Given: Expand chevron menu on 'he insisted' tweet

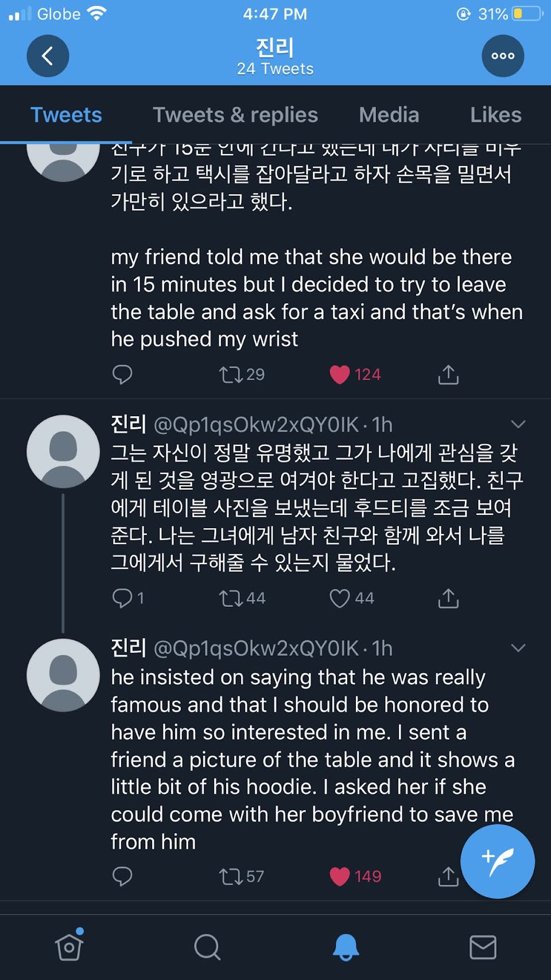Looking at the screenshot, I should 518,648.
